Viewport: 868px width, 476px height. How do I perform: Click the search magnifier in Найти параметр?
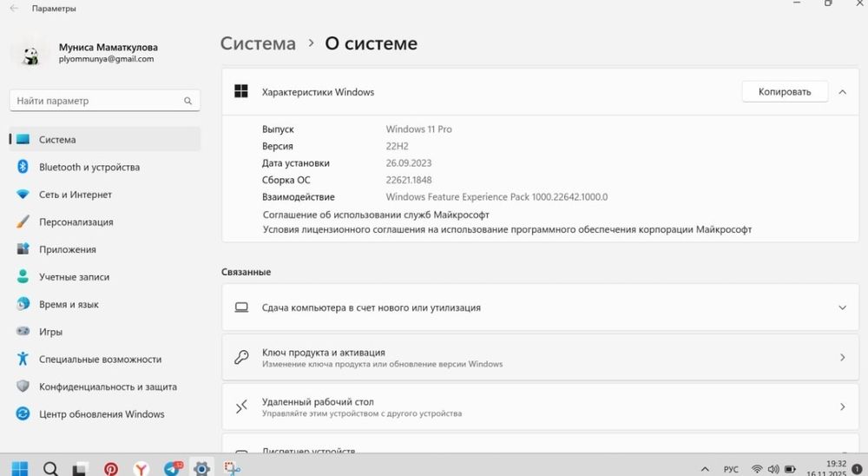[x=187, y=101]
